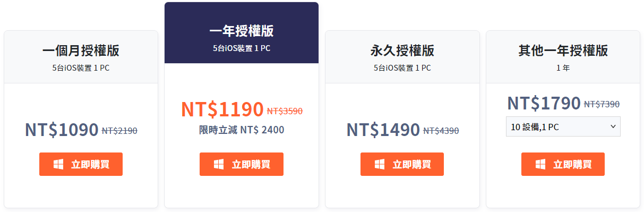Open the 10 設備,1 PC dropdown
The image size is (644, 212).
pyautogui.click(x=563, y=126)
